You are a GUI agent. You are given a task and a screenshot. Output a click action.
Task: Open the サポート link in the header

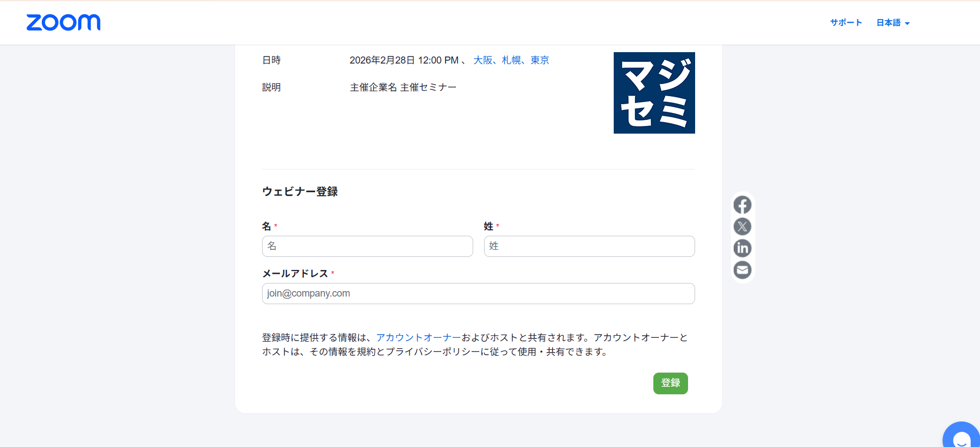pos(846,23)
